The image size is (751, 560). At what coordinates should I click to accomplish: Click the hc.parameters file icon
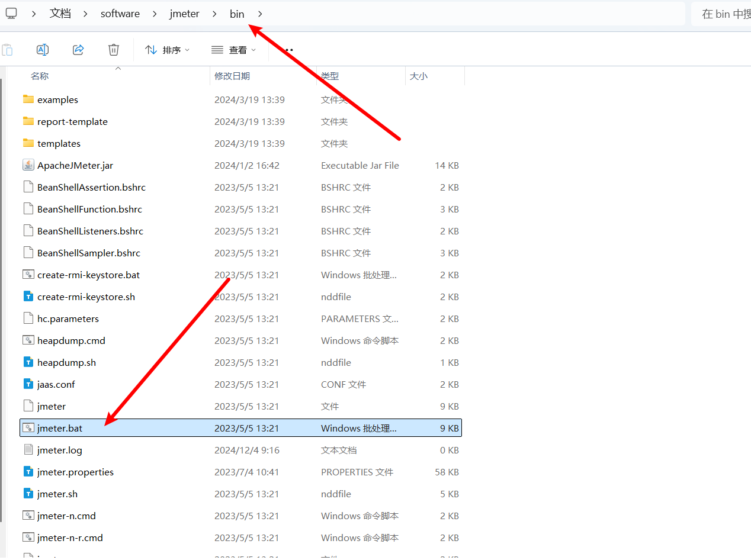[28, 318]
